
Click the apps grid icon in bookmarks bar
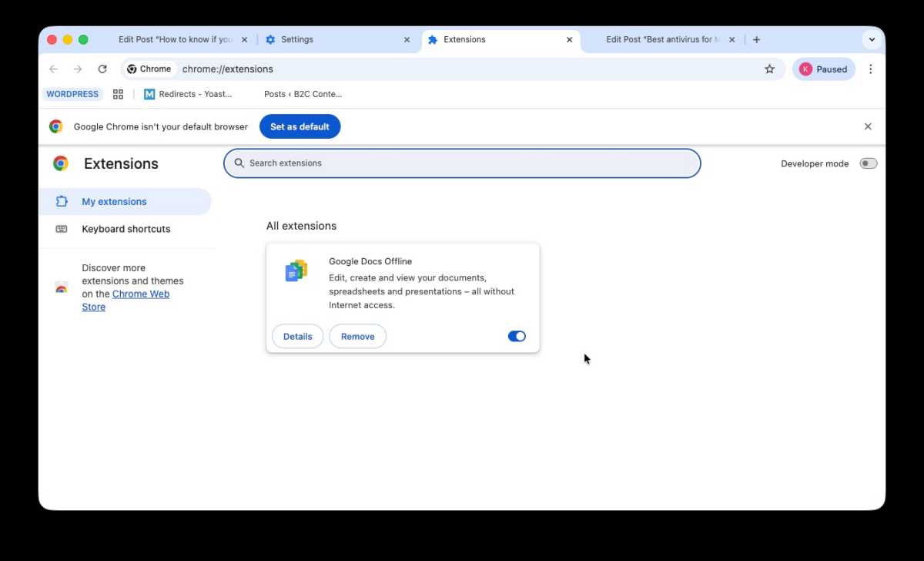118,94
